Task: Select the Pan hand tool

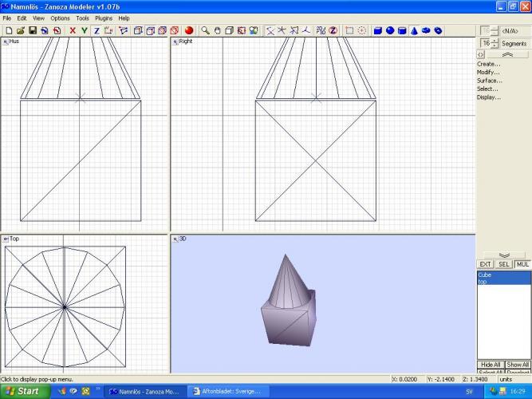Action: point(217,30)
